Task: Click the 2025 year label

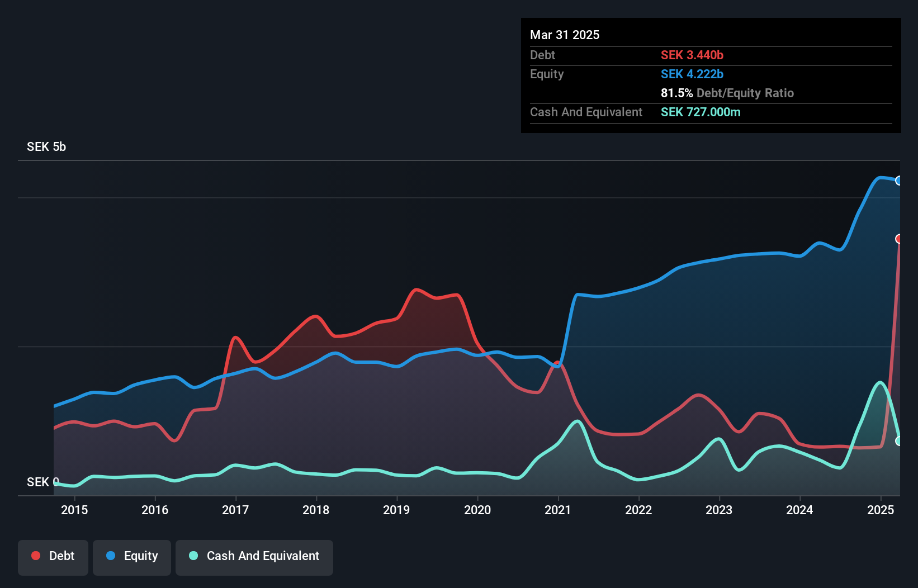Action: point(880,510)
